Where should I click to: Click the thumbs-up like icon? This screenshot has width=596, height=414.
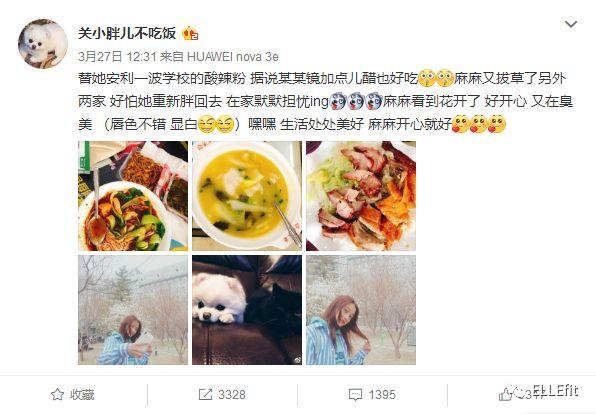505,395
